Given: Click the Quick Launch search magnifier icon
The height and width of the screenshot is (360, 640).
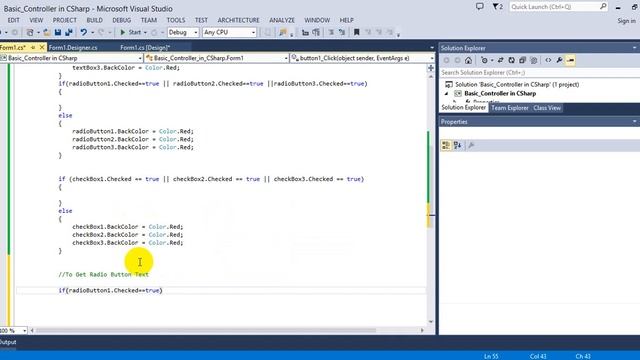Looking at the screenshot, I should point(603,7).
